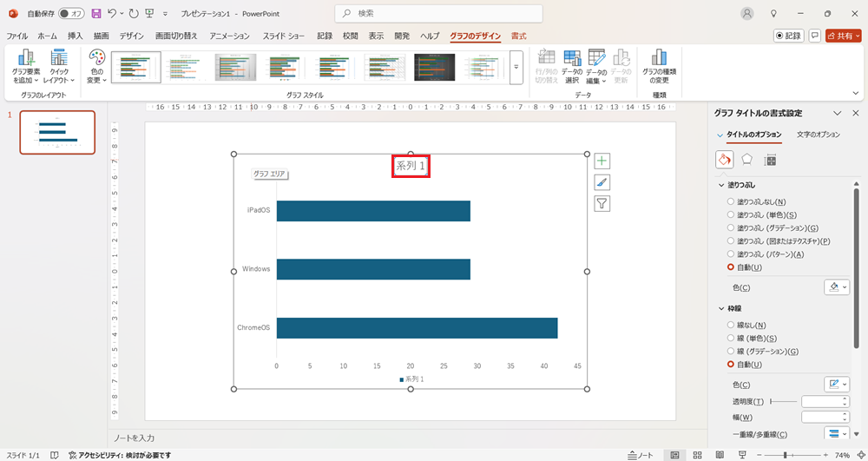Click the Edit Data button
Image resolution: width=868 pixels, height=461 pixels.
click(x=596, y=66)
